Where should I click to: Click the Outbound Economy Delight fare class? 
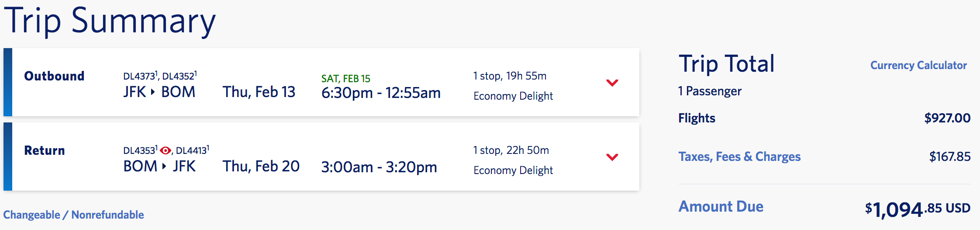pos(513,96)
